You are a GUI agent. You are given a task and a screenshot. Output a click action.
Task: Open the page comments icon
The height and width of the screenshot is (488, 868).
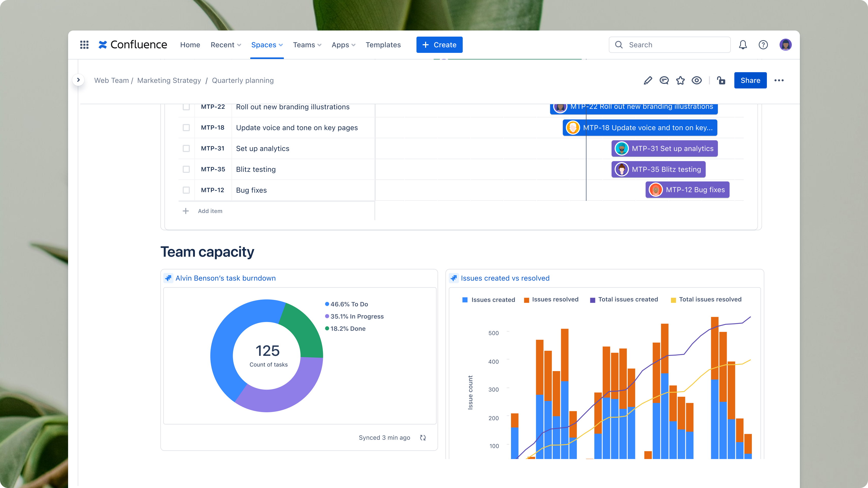coord(664,81)
